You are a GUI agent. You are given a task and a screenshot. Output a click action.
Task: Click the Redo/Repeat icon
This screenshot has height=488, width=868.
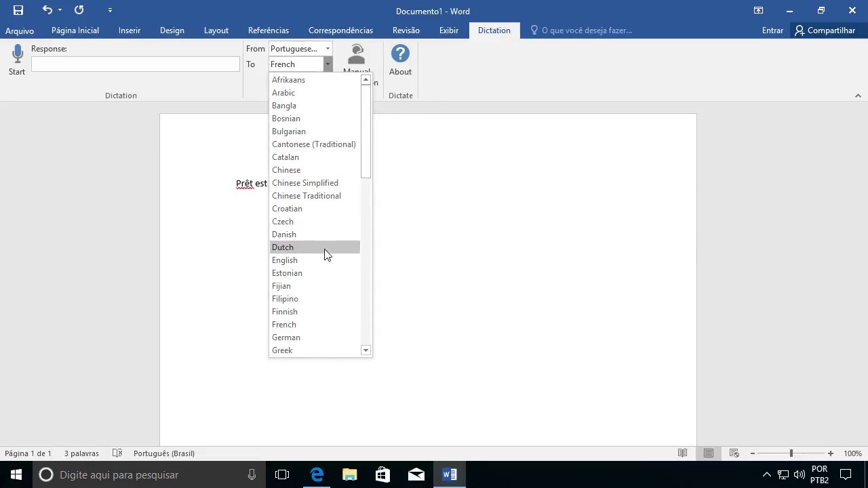(x=79, y=10)
